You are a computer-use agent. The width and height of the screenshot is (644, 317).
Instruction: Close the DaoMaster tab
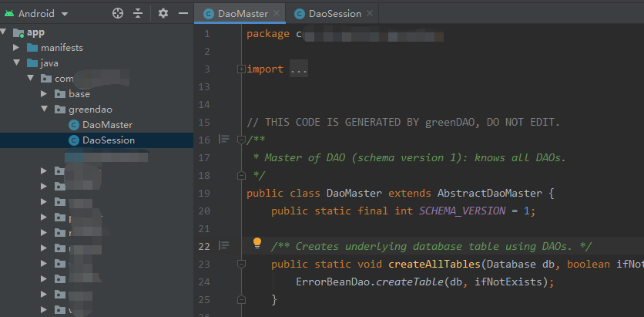[277, 13]
